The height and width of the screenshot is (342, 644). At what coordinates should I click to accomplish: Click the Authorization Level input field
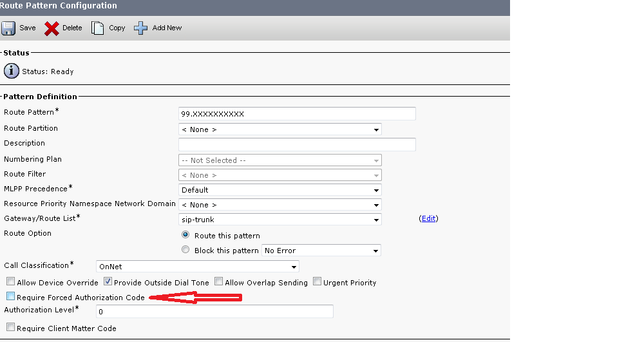click(x=214, y=312)
